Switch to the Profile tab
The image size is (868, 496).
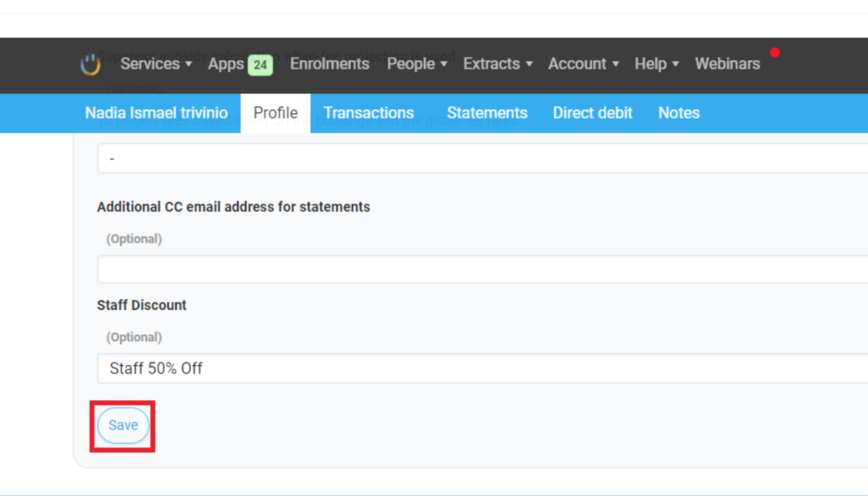tap(275, 113)
